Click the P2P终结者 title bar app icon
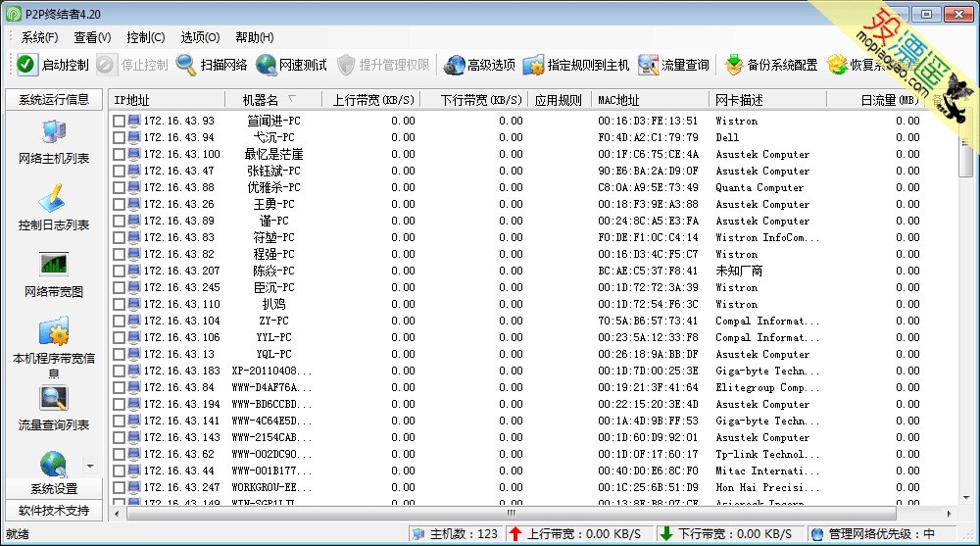980x546 pixels. tap(14, 14)
